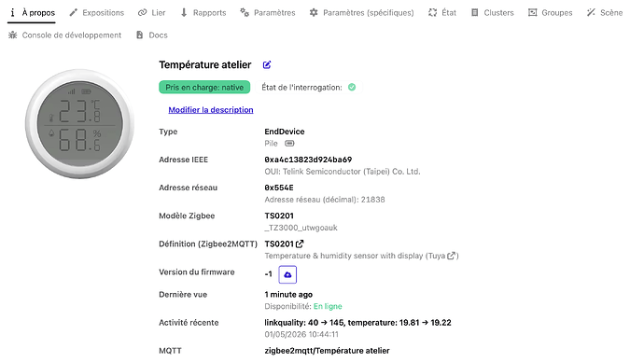
Task: Select network address 0x554E
Action: [x=279, y=188]
